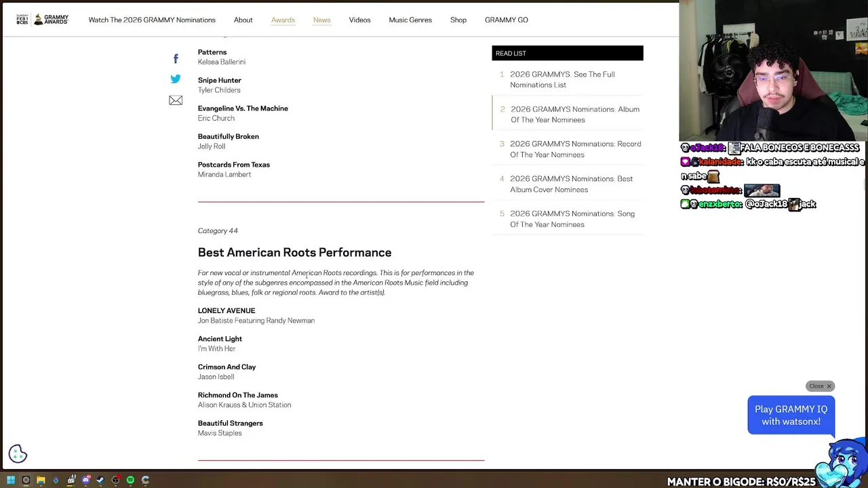This screenshot has height=488, width=868.
Task: Click the streamer webcam feed
Action: pos(773,70)
